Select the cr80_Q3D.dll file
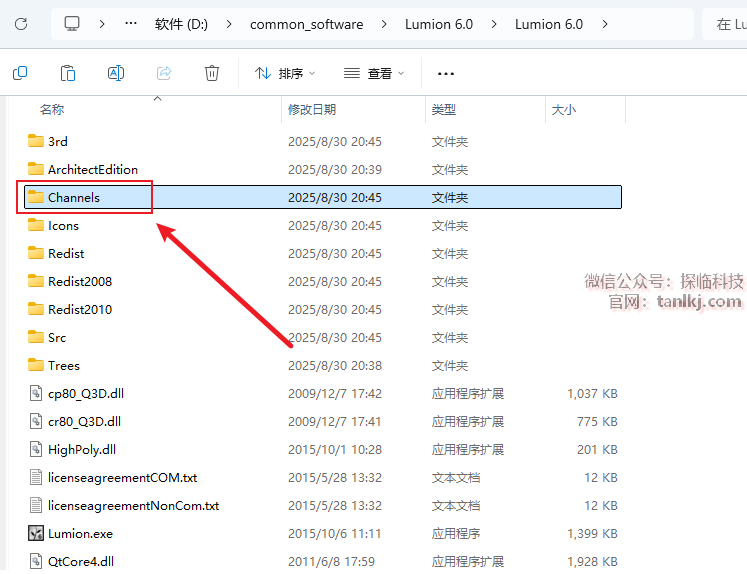 pyautogui.click(x=323, y=422)
